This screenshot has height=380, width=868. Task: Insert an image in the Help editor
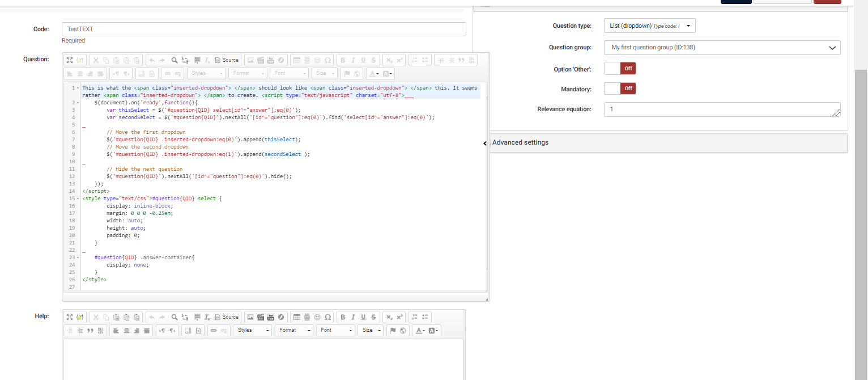[250, 316]
